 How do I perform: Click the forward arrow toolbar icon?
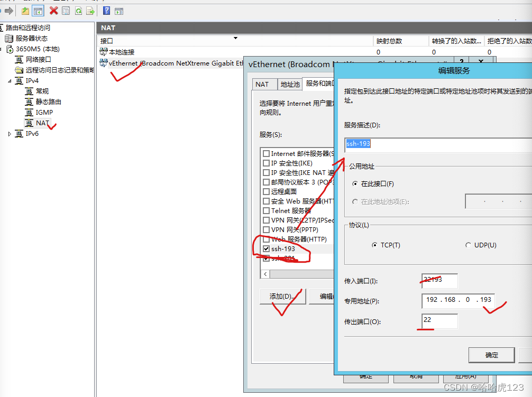[x=9, y=11]
